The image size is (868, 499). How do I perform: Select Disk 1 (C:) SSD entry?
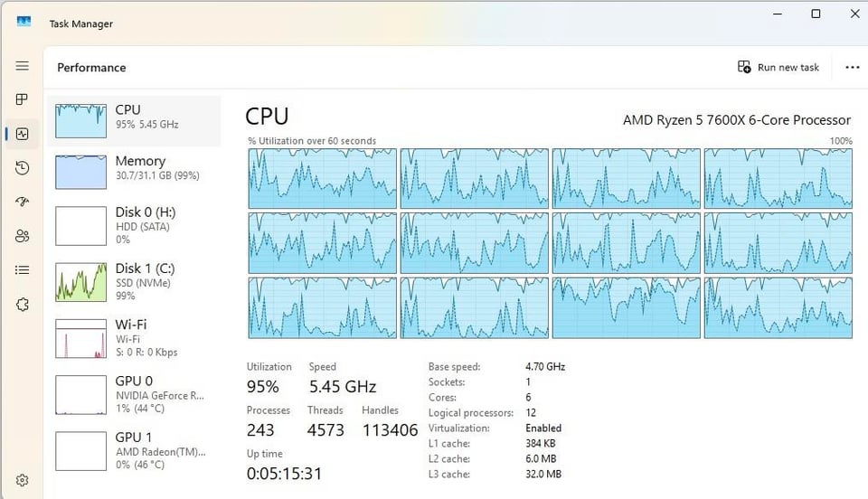(x=134, y=281)
